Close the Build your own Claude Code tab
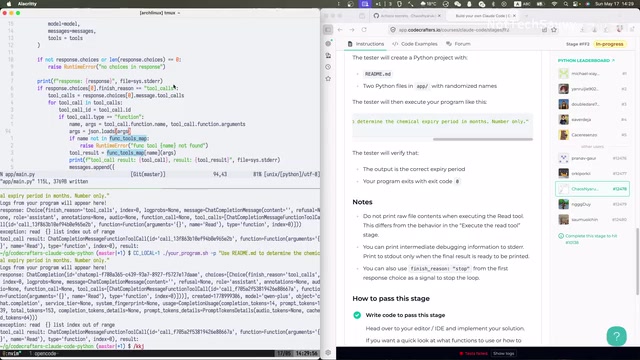Viewport: 640px width, 360px height. [x=514, y=16]
